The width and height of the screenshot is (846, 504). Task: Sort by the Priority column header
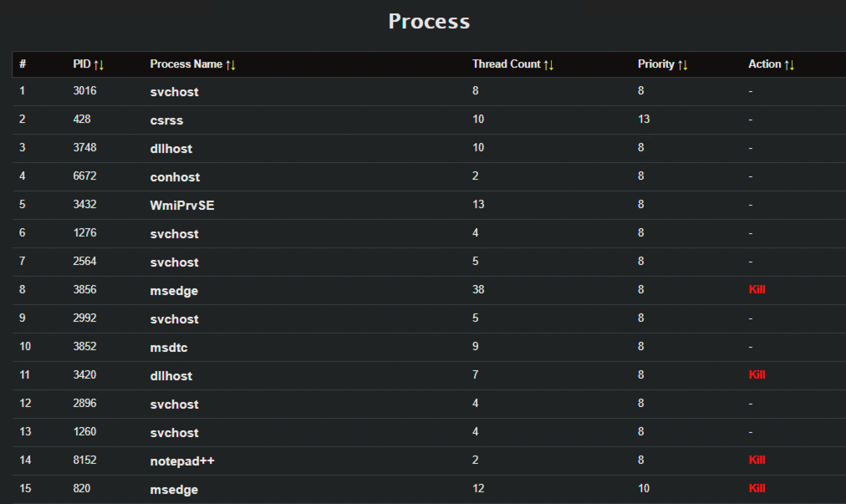(655, 64)
